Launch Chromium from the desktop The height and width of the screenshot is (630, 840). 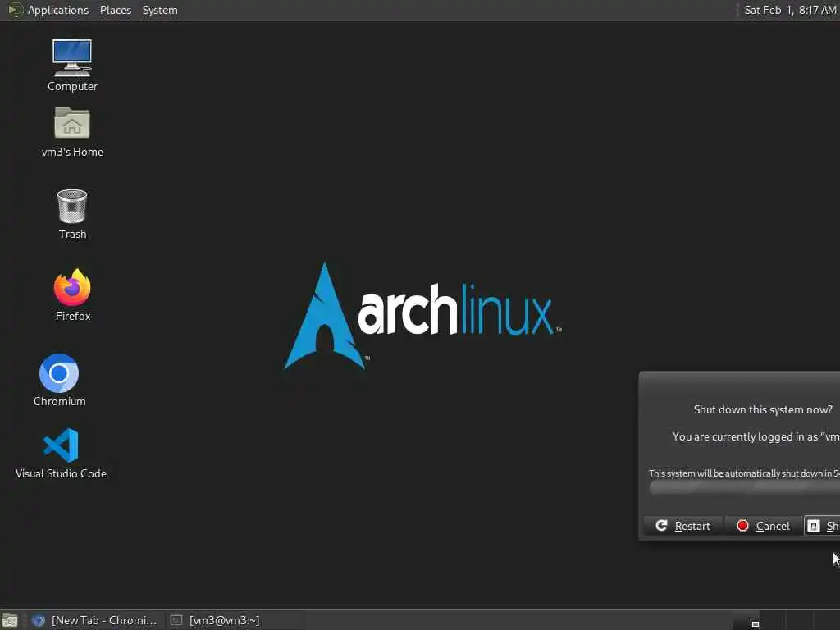(59, 380)
